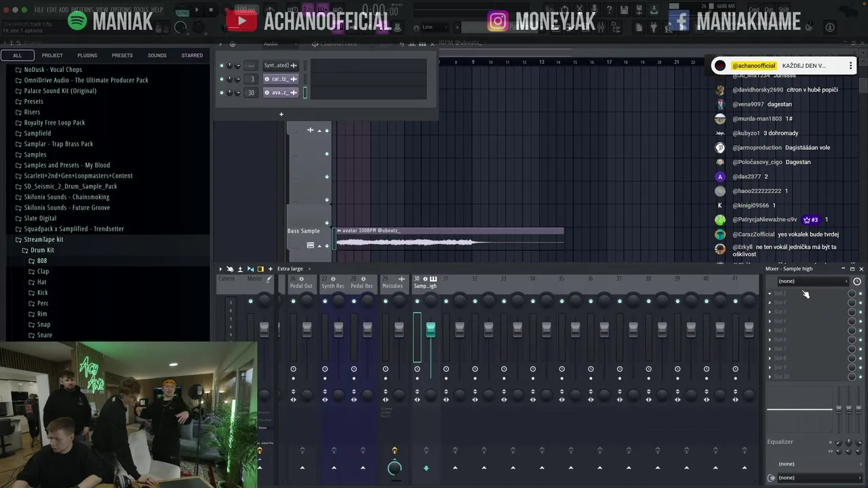Screen dimensions: 868x488
Task: Switch browser to PROJECT tab
Action: coord(52,56)
